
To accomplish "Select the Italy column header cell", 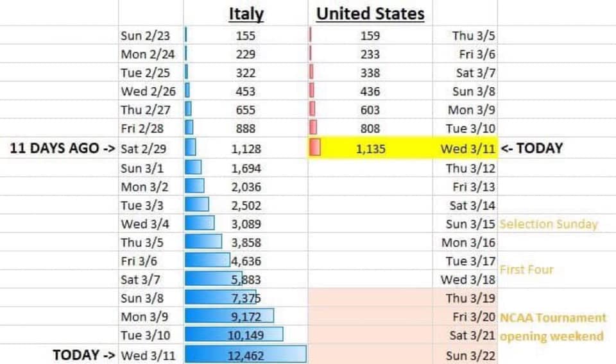I will click(x=246, y=13).
